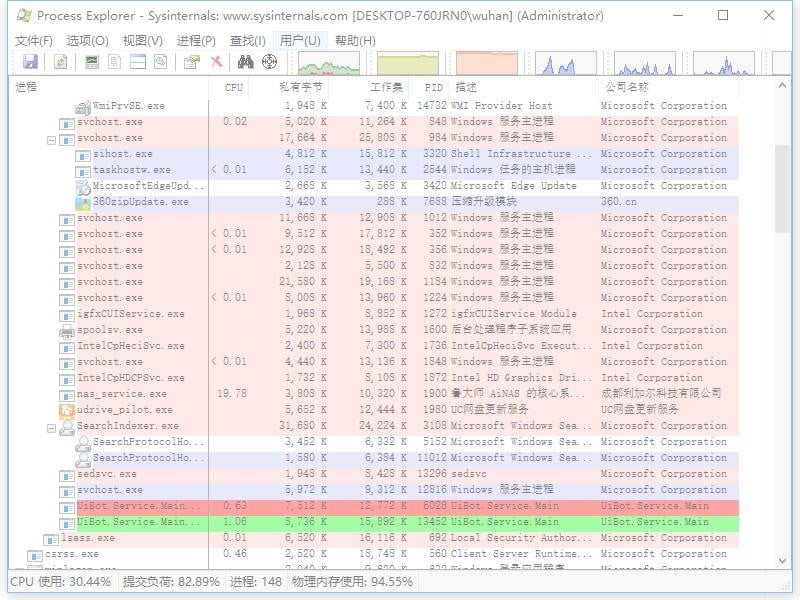Select the sihost.exe process icon
This screenshot has height=600, width=800.
83,156
